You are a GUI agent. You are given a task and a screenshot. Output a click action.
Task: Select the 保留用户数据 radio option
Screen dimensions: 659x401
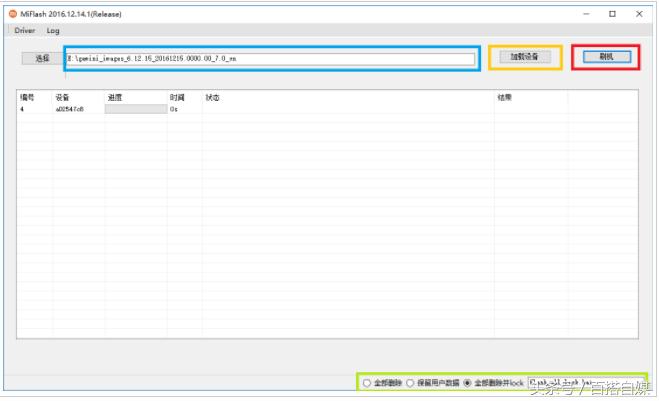pyautogui.click(x=410, y=383)
